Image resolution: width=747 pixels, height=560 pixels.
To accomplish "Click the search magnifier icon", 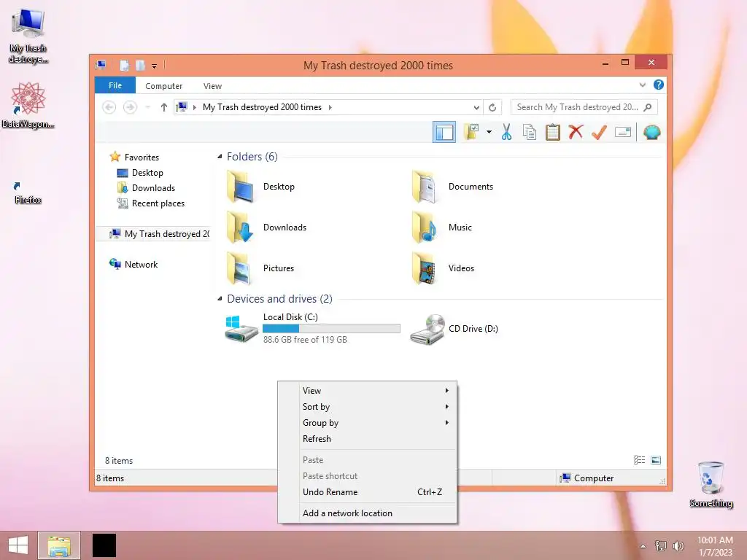I will tap(648, 107).
